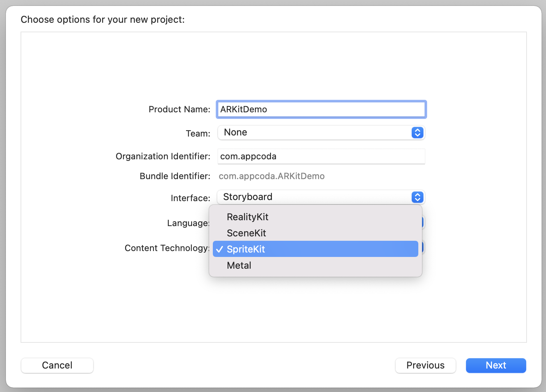546x392 pixels.
Task: Click the checkmark beside SpriteKit
Action: point(219,249)
